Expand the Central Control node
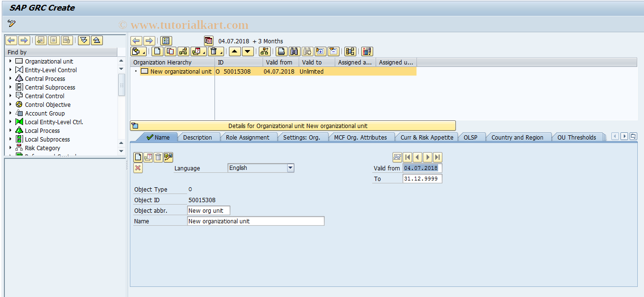Viewport: 644px width, 297px height. 10,96
